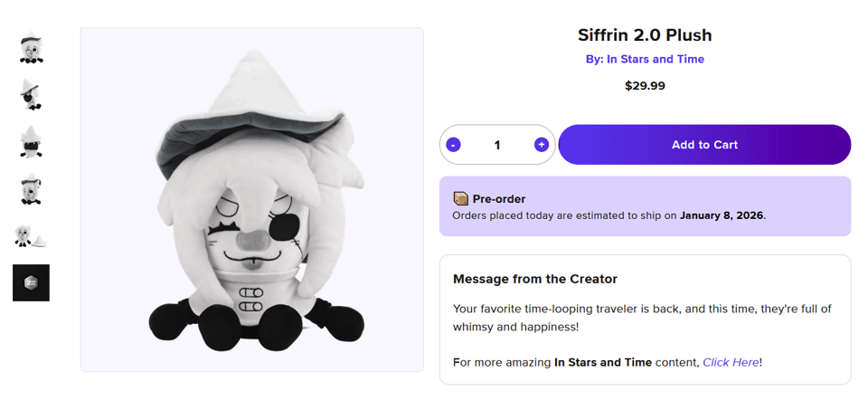
Task: Follow the Click Here link
Action: (731, 362)
